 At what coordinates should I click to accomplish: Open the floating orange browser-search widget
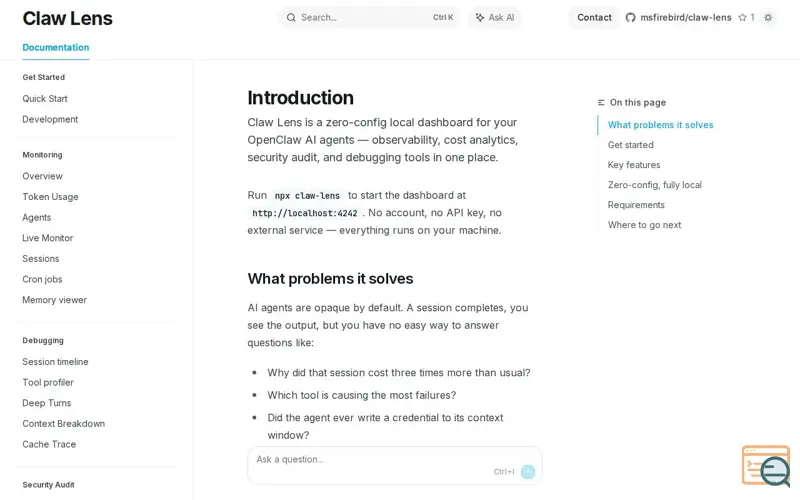point(766,465)
